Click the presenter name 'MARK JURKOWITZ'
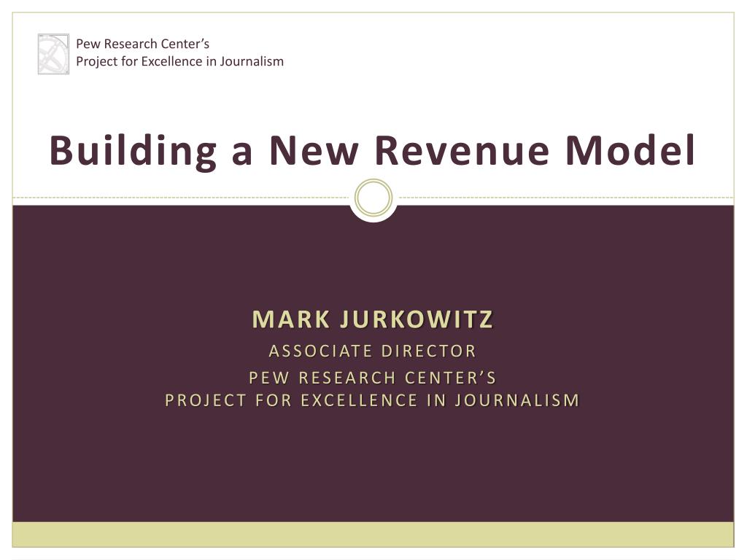 pos(373,319)
